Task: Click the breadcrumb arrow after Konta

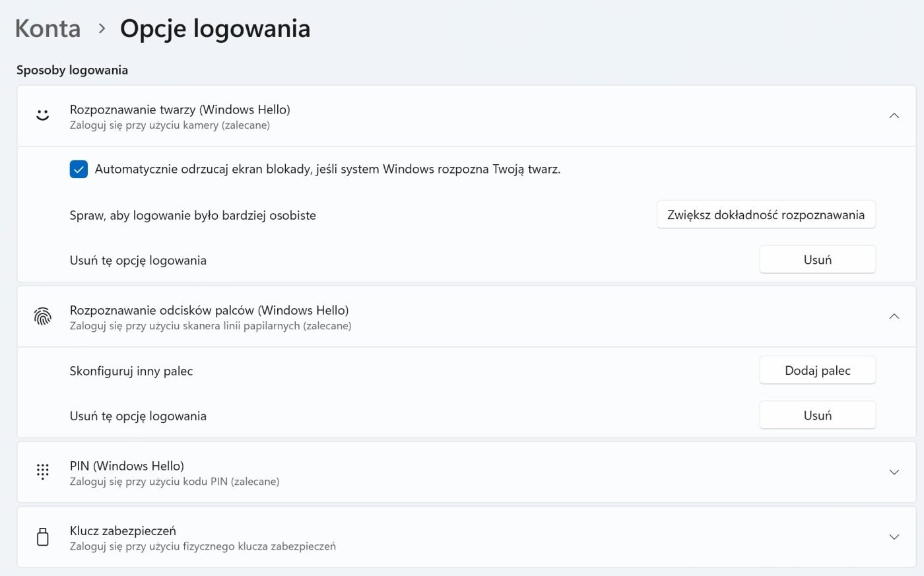Action: [x=102, y=28]
